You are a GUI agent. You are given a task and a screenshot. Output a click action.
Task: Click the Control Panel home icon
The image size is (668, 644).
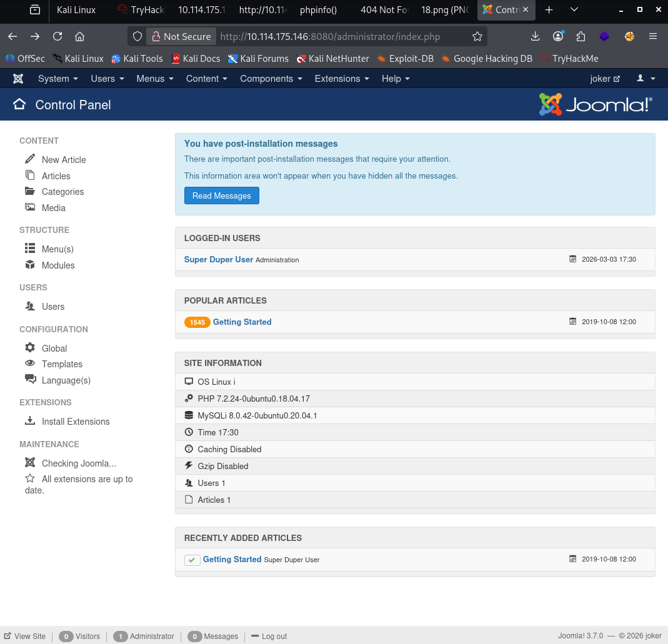(19, 104)
